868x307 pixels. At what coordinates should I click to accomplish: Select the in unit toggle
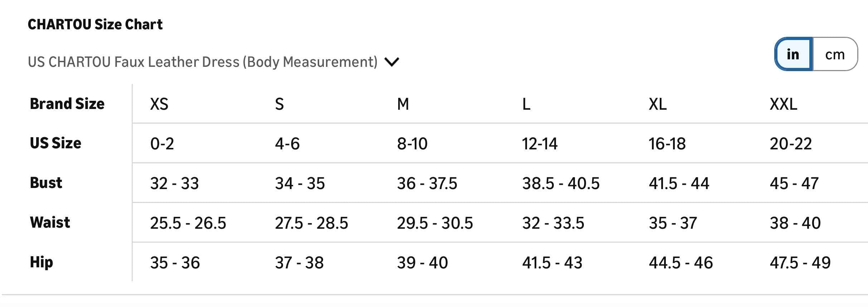[793, 54]
